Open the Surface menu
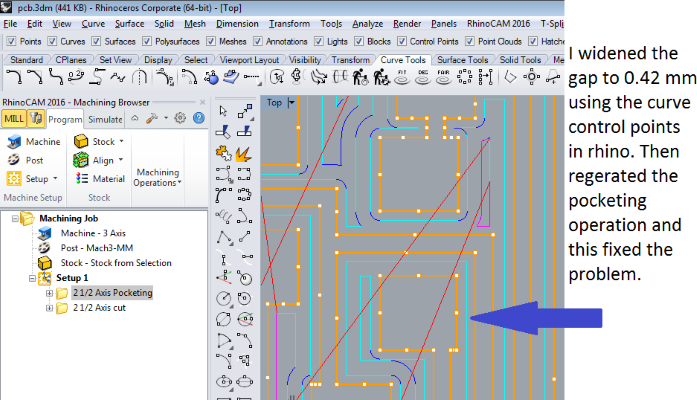Viewport: 697px width, 400px height. point(129,24)
